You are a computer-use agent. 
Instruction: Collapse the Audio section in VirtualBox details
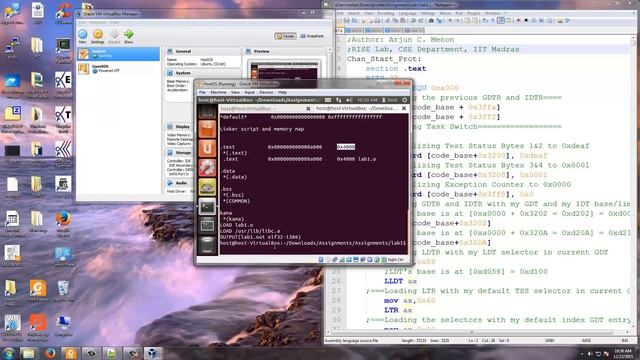[181, 183]
